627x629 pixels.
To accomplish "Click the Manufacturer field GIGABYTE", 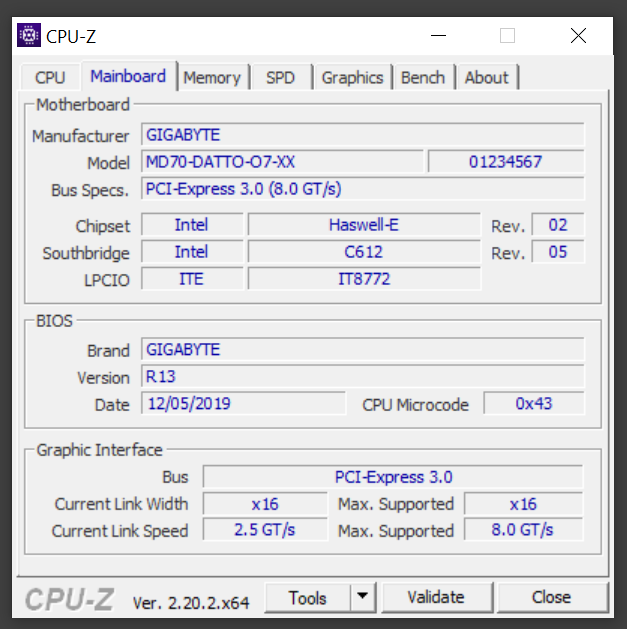I will 363,135.
